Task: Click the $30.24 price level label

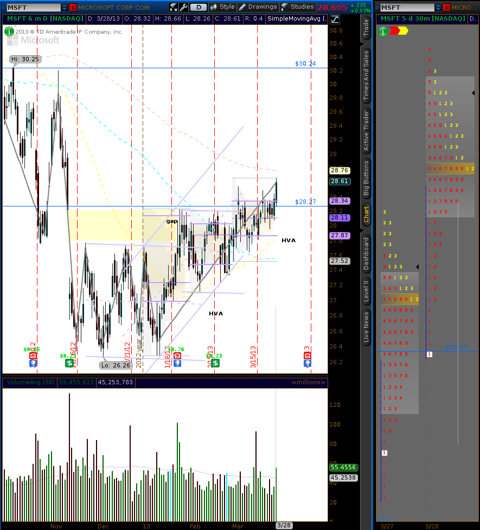Action: coord(306,64)
